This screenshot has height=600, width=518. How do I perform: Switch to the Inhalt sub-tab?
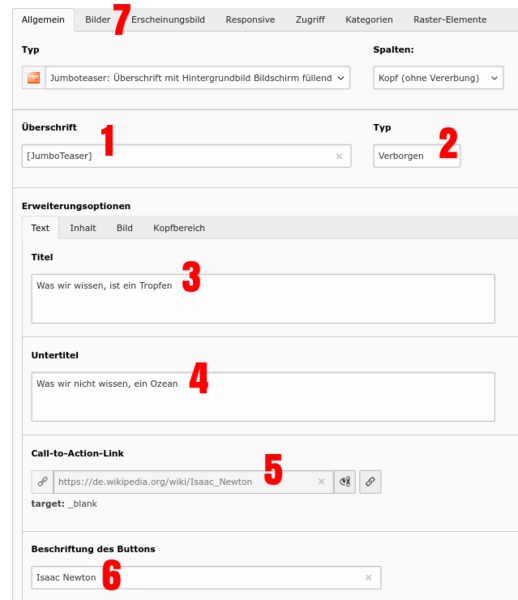coord(83,228)
